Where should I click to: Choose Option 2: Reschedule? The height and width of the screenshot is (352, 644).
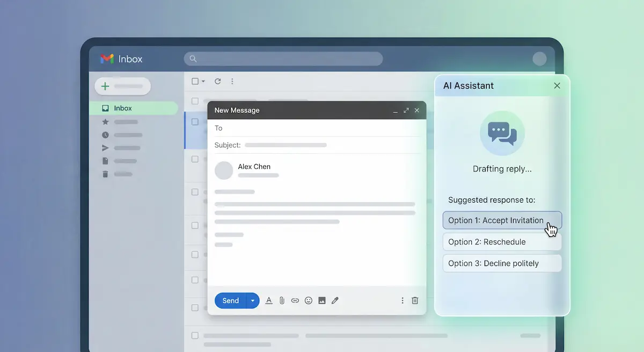click(x=502, y=242)
